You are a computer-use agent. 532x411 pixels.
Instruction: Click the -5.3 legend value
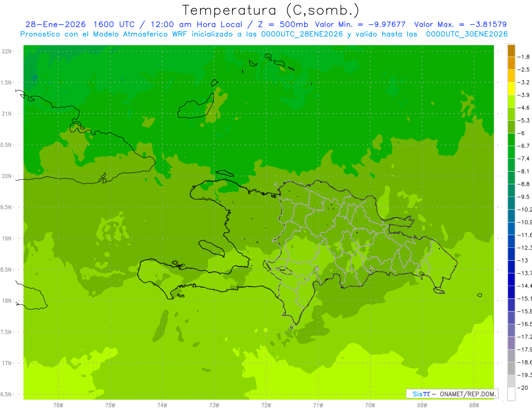pos(524,121)
